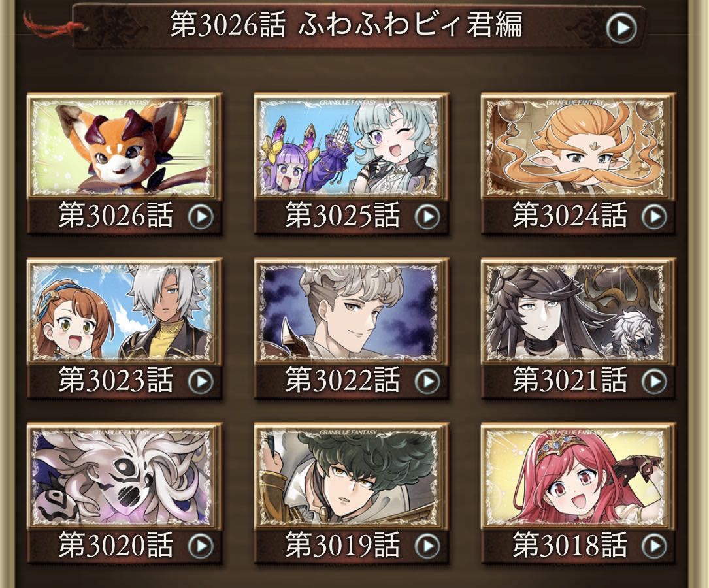Click play icon beside 第3019話 label
709x588 pixels.
(427, 546)
